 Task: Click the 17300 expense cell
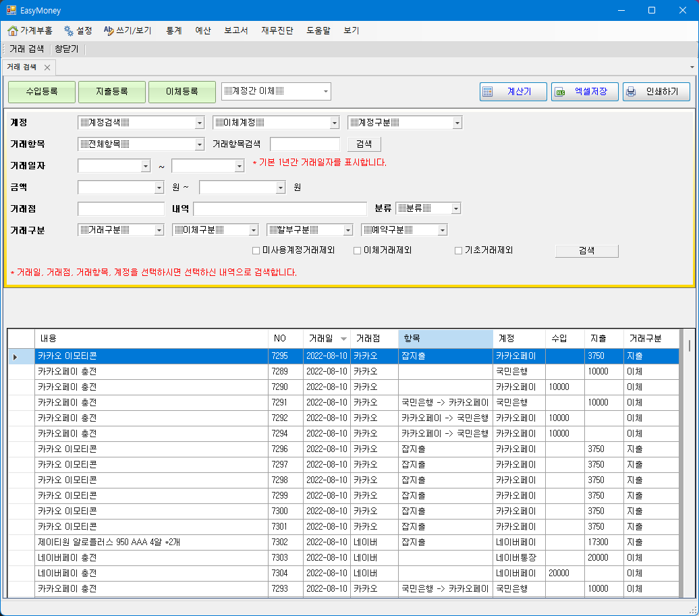pyautogui.click(x=604, y=542)
